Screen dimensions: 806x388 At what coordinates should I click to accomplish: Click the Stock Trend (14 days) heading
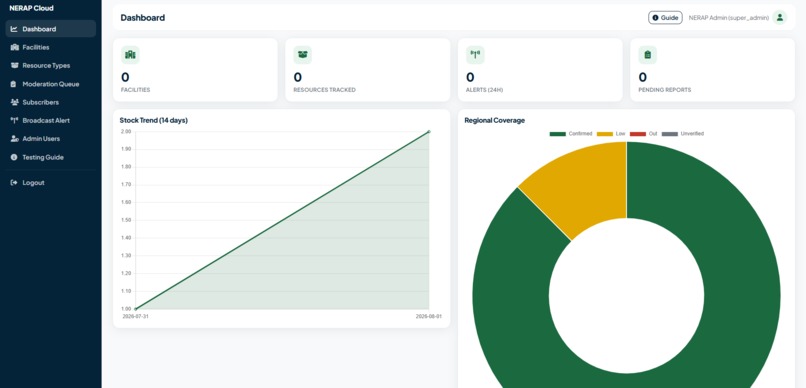pos(154,120)
